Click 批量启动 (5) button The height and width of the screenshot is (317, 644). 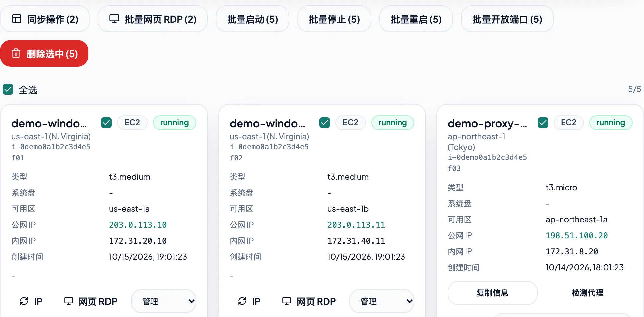[252, 19]
